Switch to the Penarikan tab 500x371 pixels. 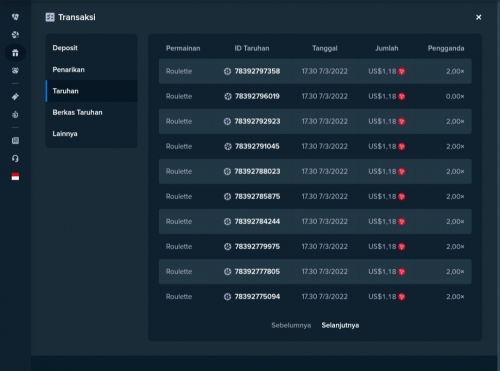click(x=91, y=69)
